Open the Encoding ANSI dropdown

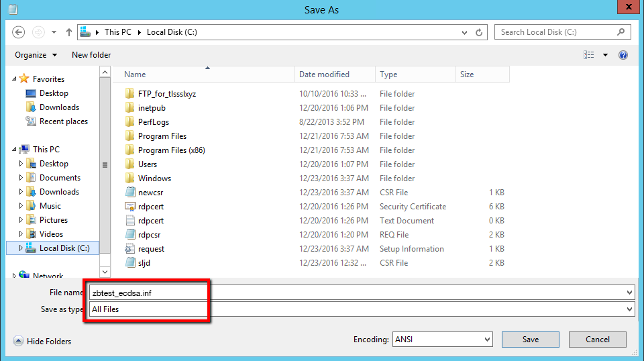[x=486, y=340]
